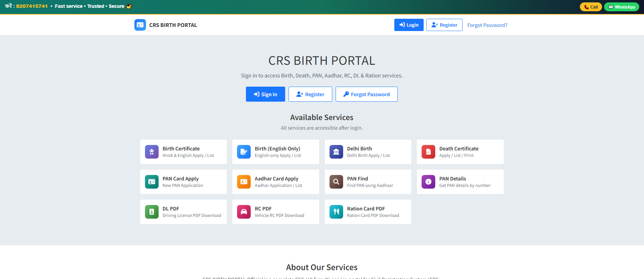Select the PAN Details card title
The image size is (644, 279).
[x=453, y=179]
